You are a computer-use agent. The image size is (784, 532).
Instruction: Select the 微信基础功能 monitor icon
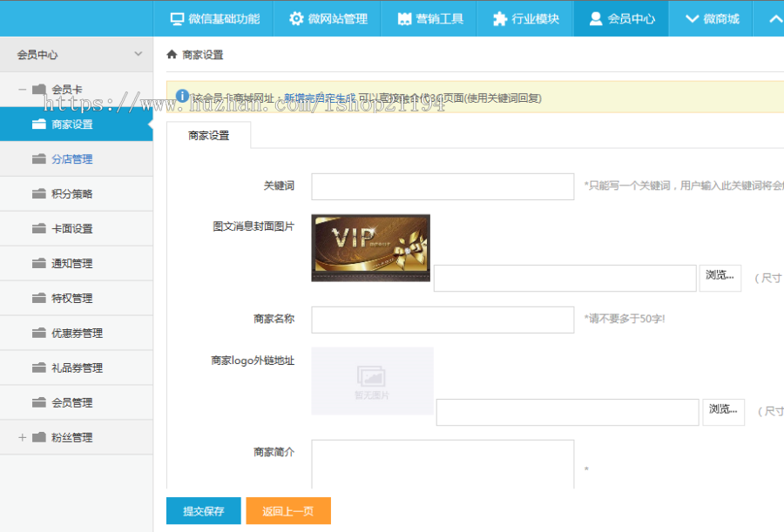point(175,18)
